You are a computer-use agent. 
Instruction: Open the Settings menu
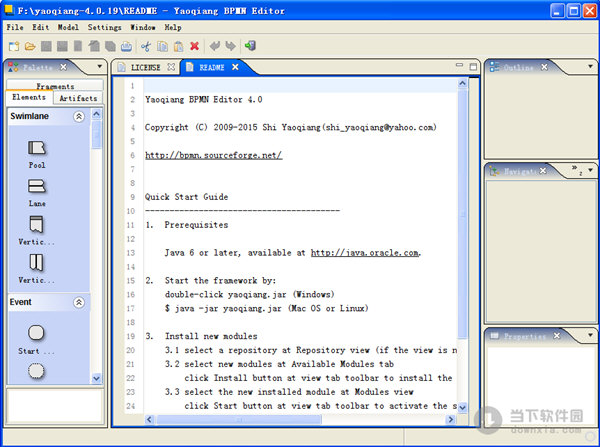[x=104, y=27]
